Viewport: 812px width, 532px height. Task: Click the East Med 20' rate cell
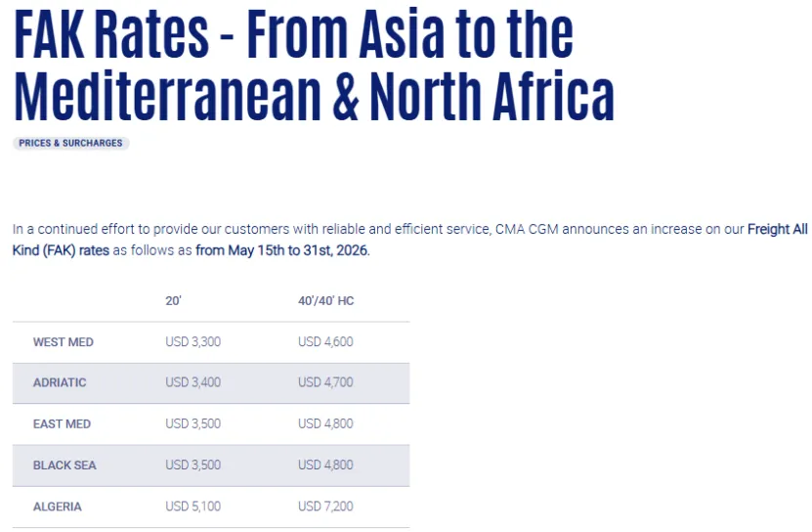click(x=192, y=424)
